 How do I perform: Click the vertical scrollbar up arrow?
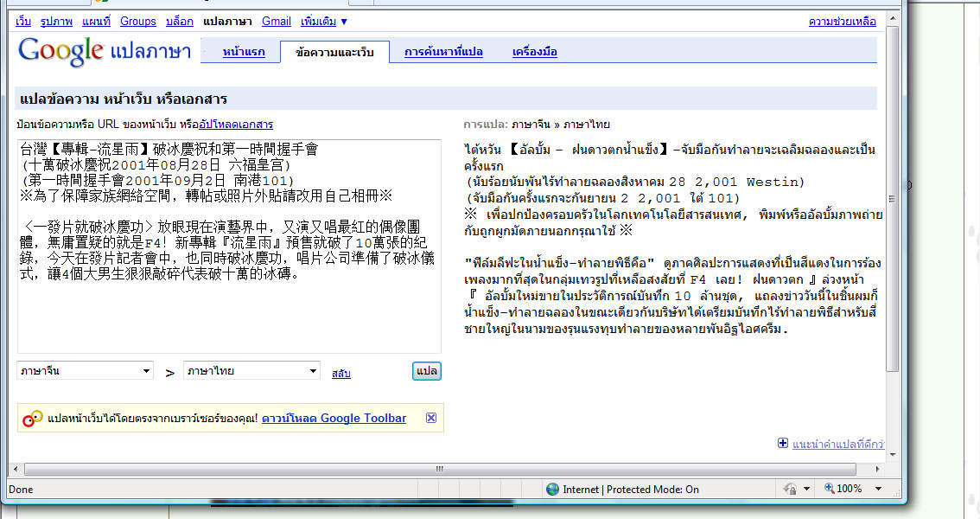tap(893, 19)
